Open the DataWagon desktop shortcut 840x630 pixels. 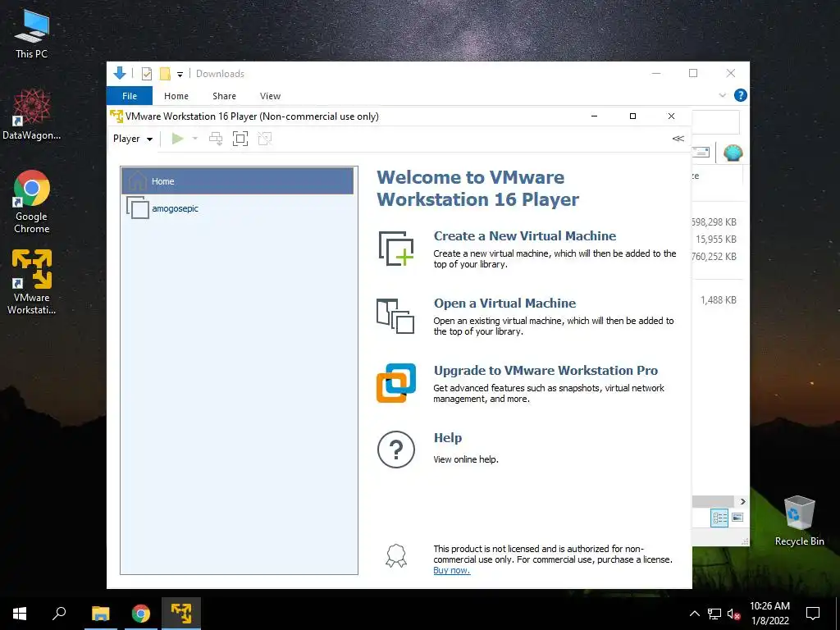[32, 115]
